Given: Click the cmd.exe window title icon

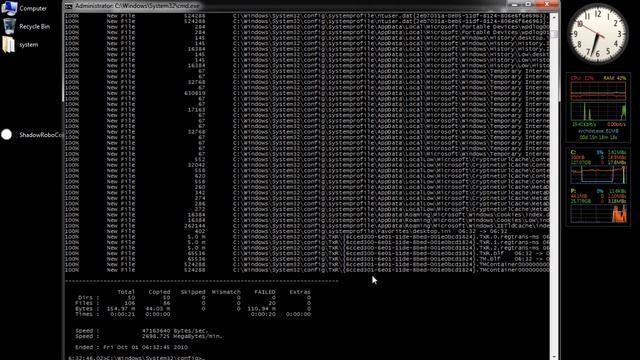Looking at the screenshot, I should (69, 6).
